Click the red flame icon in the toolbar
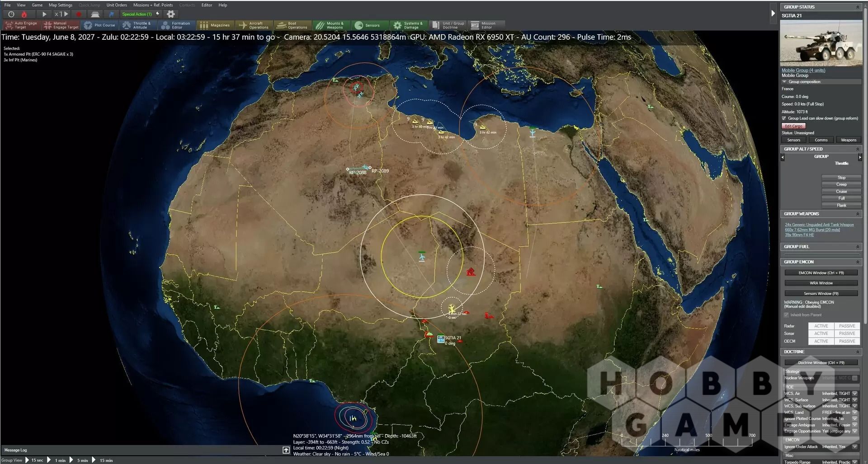The image size is (868, 464). click(x=24, y=14)
